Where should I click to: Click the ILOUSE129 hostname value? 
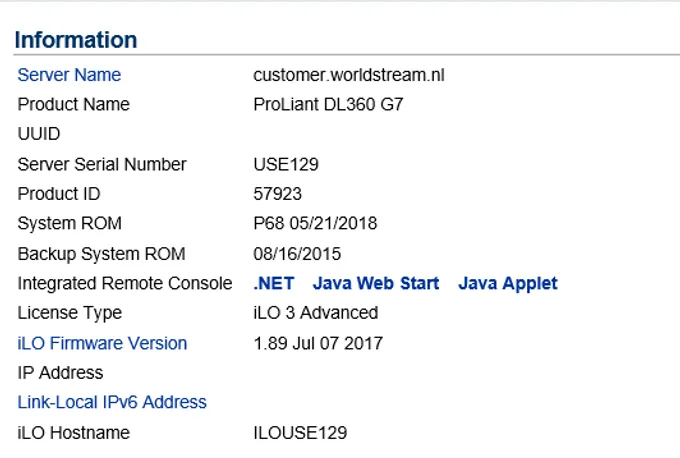coord(300,432)
